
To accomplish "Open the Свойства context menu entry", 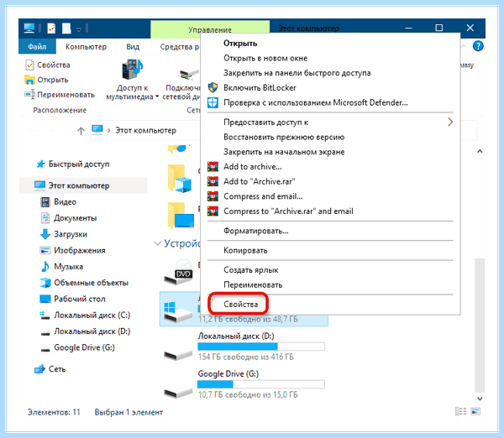I will [241, 304].
